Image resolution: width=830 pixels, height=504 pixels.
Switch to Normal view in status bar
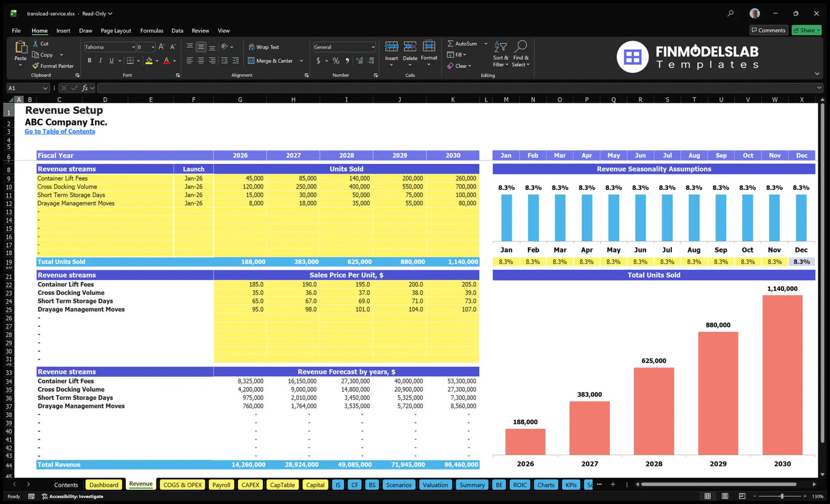click(708, 496)
